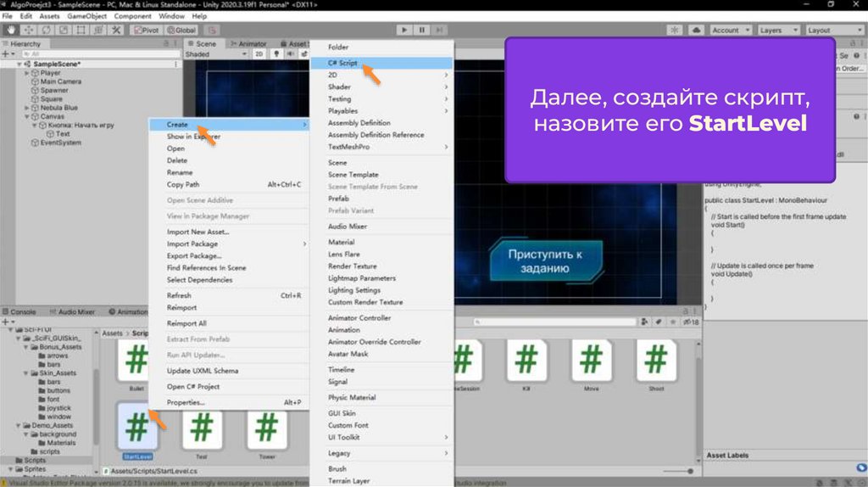
Task: Toggle favorites star in Project panel
Action: point(672,322)
